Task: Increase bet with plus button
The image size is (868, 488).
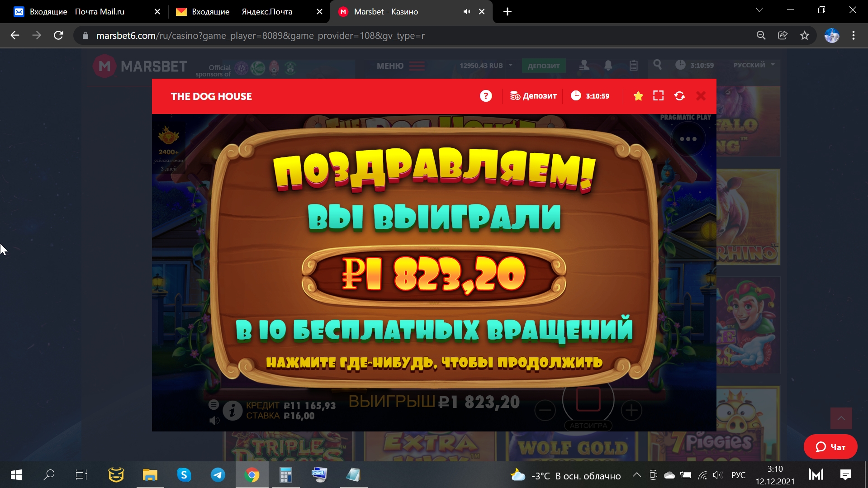Action: click(x=631, y=410)
